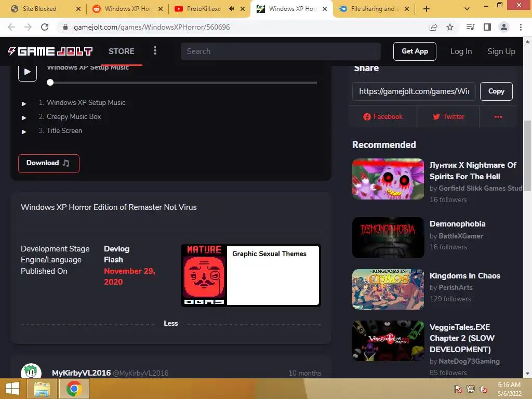This screenshot has width=532, height=399.
Task: Open the three-dot menu beside STORE
Action: (155, 51)
